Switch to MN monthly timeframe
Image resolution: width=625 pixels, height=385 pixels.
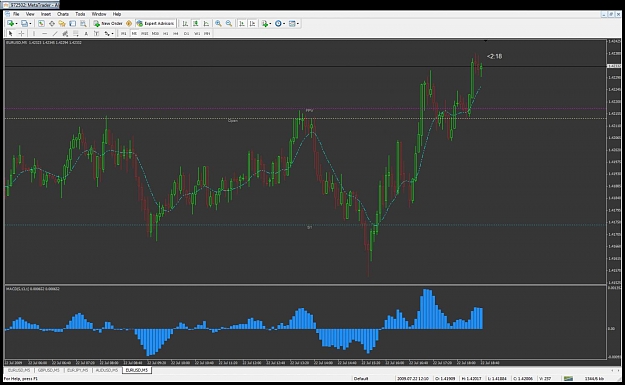(207, 33)
